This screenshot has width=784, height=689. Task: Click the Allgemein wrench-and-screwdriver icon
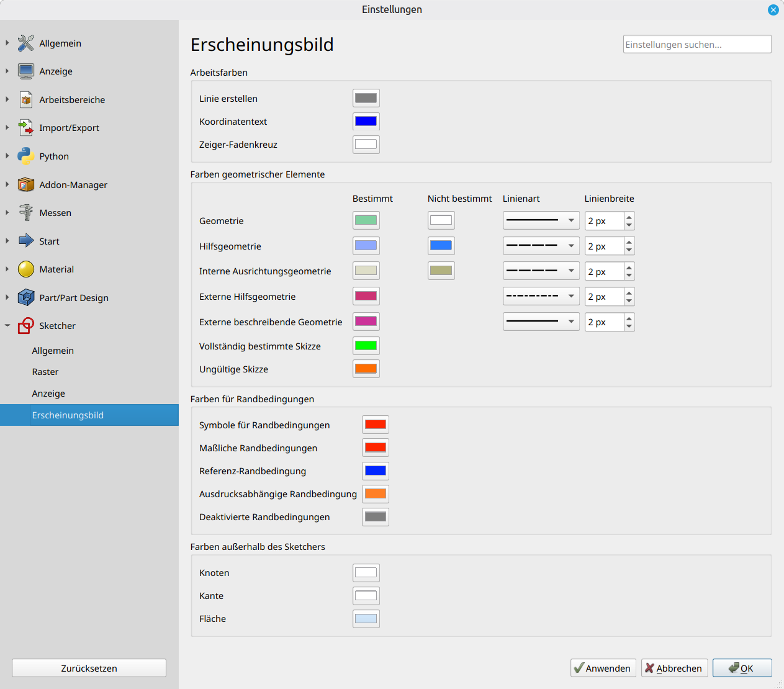(x=26, y=43)
